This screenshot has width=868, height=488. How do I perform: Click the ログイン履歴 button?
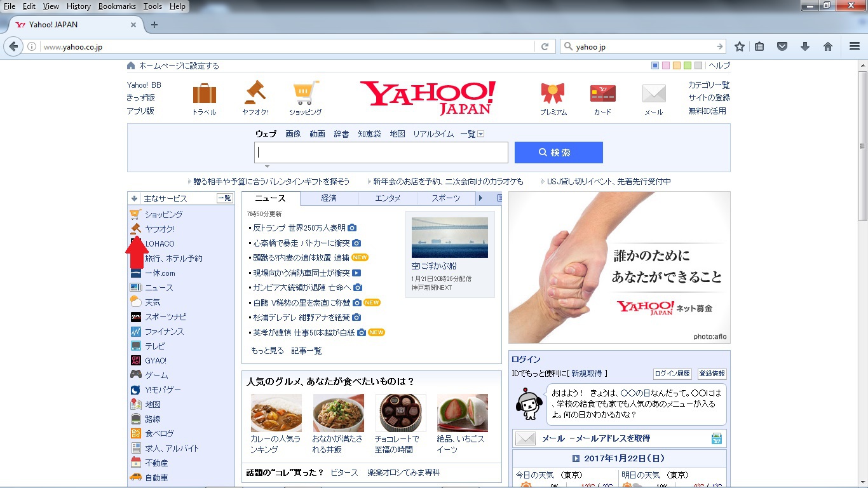673,374
